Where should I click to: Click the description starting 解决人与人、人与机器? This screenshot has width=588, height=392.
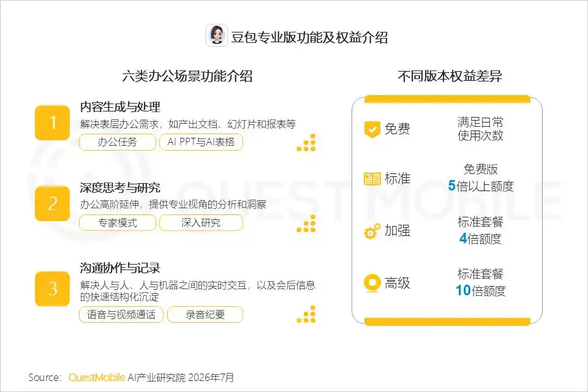tap(198, 291)
